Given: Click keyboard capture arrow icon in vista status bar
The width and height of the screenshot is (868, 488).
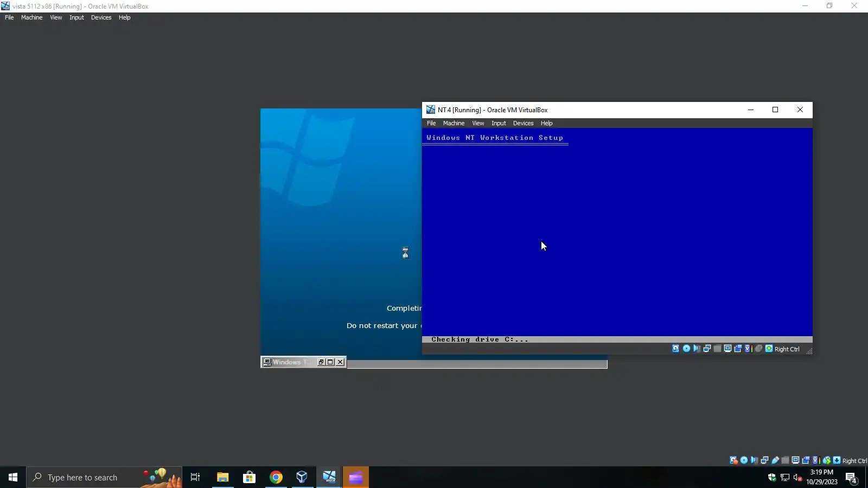Looking at the screenshot, I should 837,460.
